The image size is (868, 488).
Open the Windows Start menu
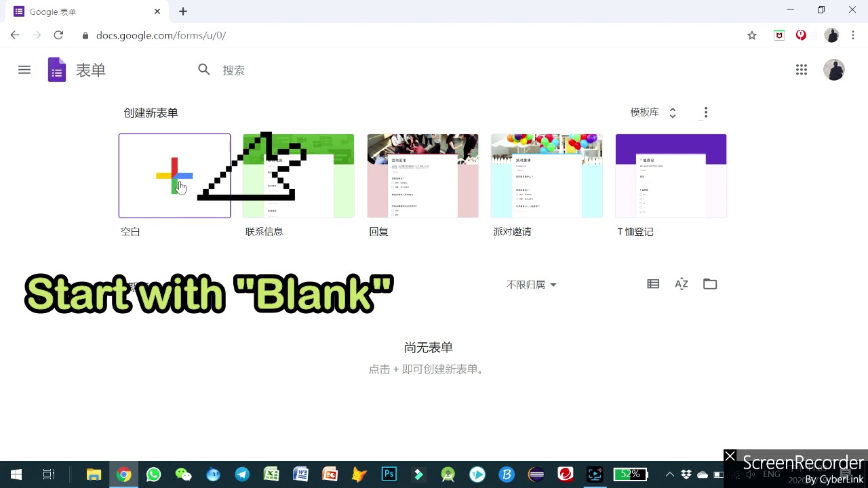[16, 474]
